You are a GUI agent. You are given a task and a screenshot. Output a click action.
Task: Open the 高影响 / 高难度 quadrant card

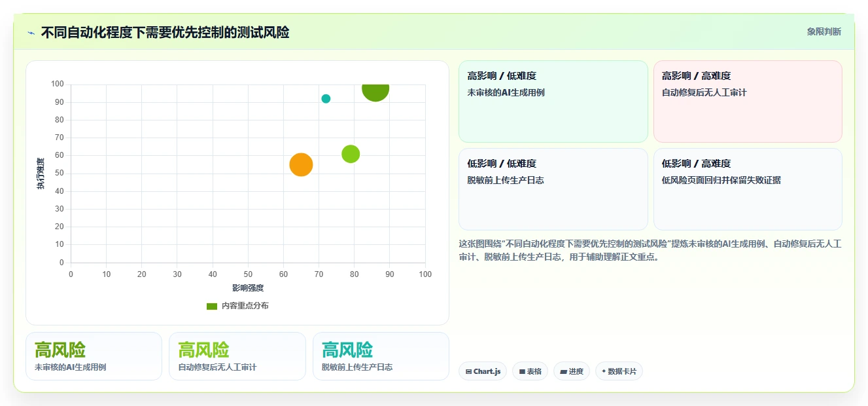click(748, 101)
